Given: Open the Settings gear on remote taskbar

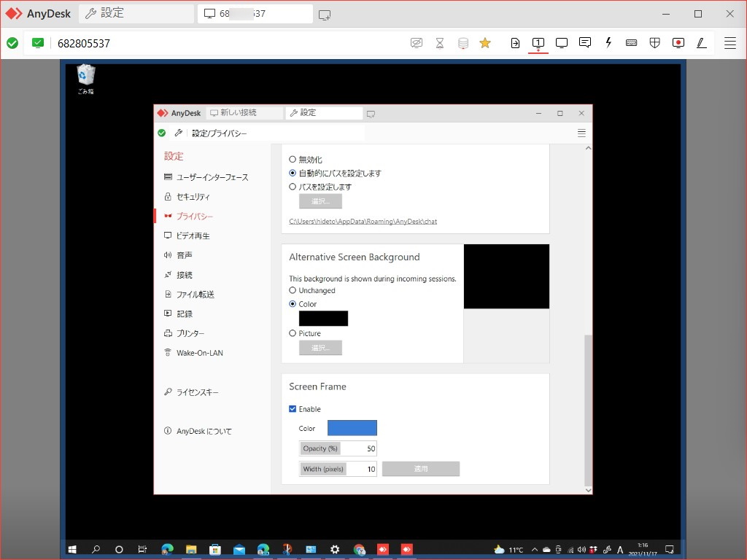Looking at the screenshot, I should (x=335, y=550).
